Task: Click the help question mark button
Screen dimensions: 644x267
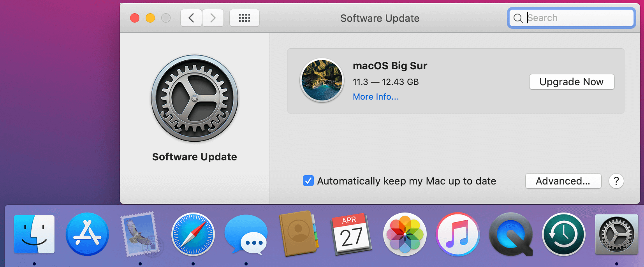Action: pos(616,181)
